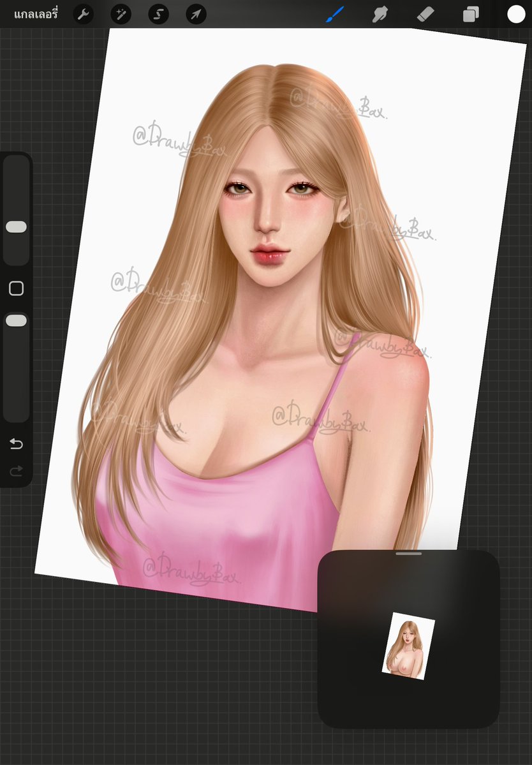Viewport: 532px width, 765px height.
Task: Select the Brush tool
Action: point(335,15)
